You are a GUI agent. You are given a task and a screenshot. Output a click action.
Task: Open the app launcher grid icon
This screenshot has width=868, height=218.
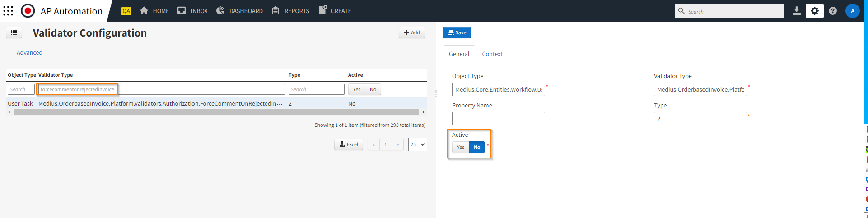tap(8, 11)
